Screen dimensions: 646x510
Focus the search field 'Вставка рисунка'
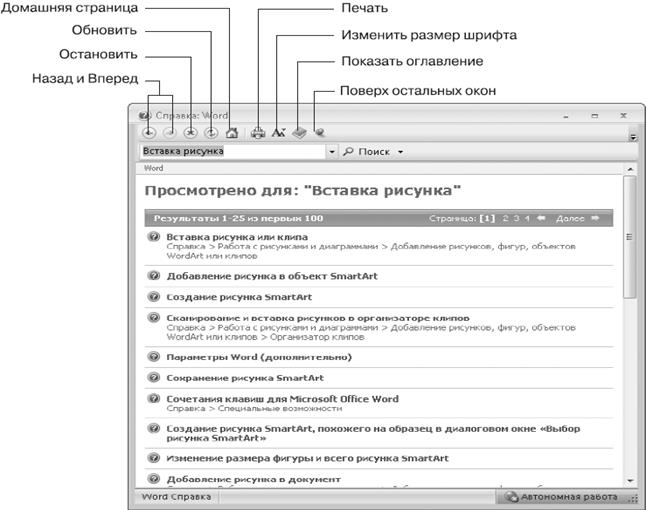tap(233, 152)
